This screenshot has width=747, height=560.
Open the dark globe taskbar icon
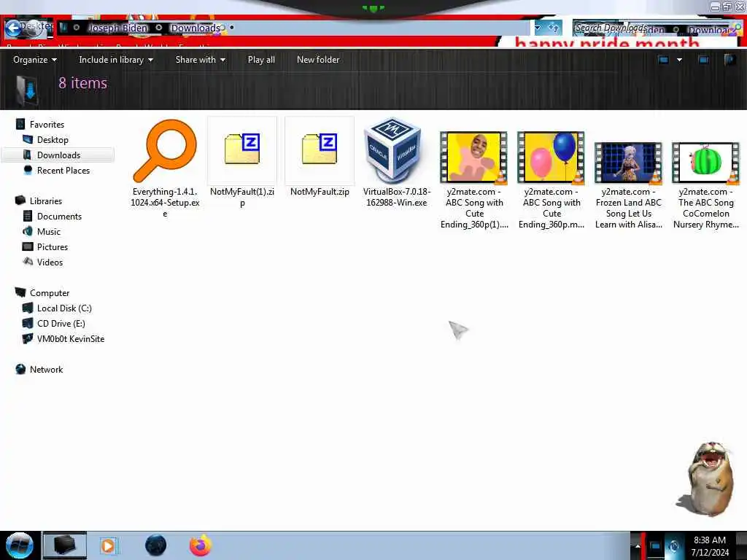pyautogui.click(x=155, y=545)
